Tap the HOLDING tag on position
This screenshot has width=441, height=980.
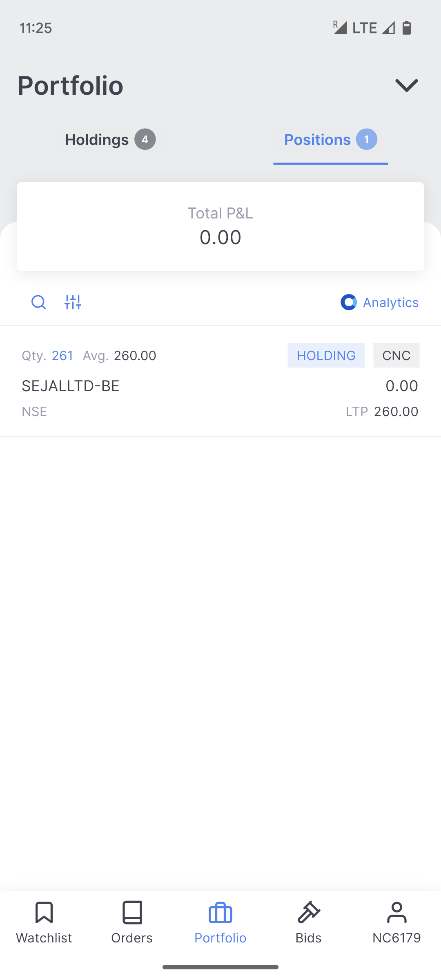tap(326, 355)
